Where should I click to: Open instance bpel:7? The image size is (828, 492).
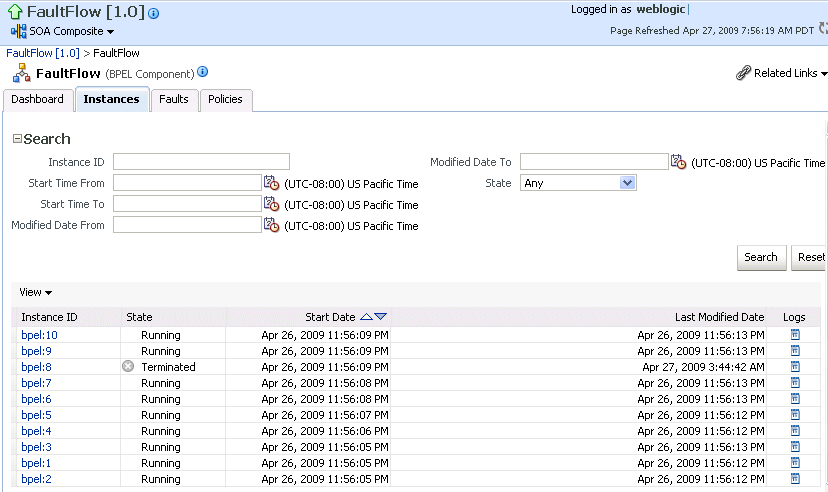36,383
